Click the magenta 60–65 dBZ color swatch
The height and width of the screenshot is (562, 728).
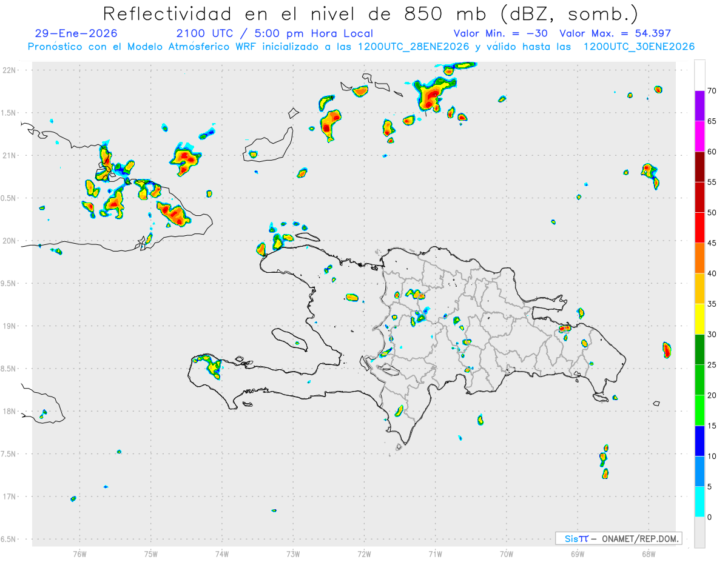[x=699, y=136]
